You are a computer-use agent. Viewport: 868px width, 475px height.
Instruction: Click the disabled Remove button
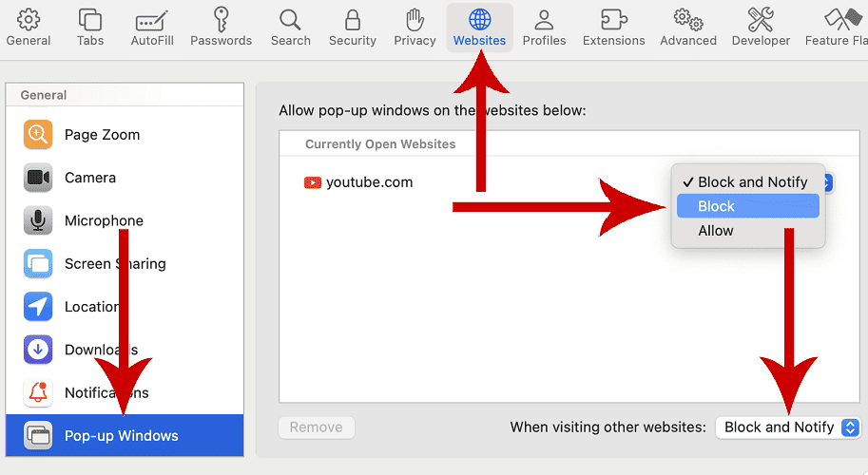pyautogui.click(x=317, y=427)
